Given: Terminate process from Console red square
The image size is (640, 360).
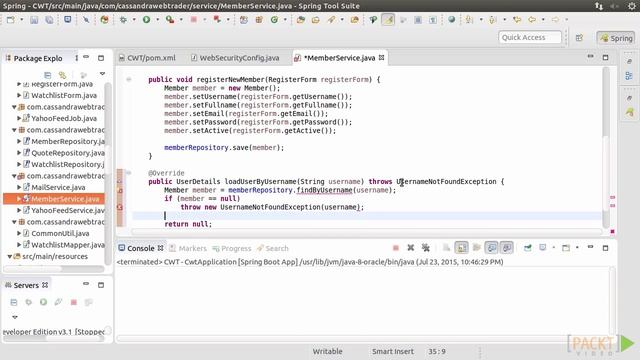Looking at the screenshot, I should pyautogui.click(x=396, y=248).
